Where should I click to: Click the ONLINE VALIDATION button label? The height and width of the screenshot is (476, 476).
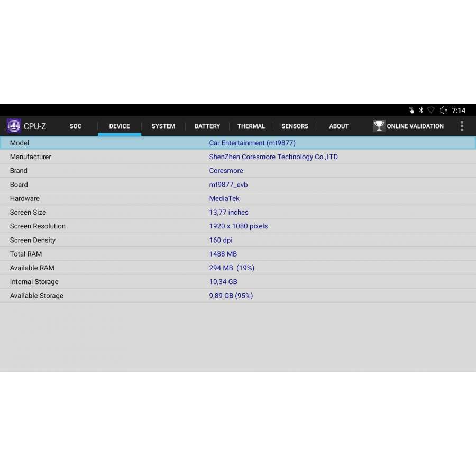[x=415, y=126]
